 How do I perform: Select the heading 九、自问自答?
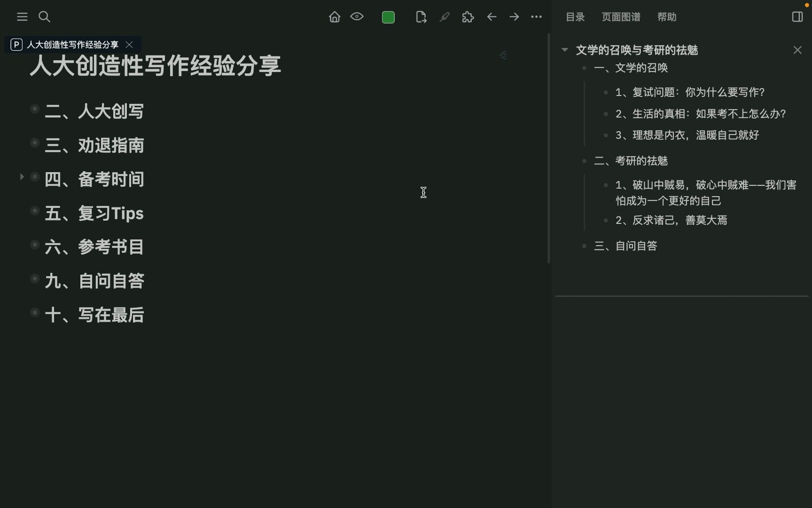[x=94, y=281]
